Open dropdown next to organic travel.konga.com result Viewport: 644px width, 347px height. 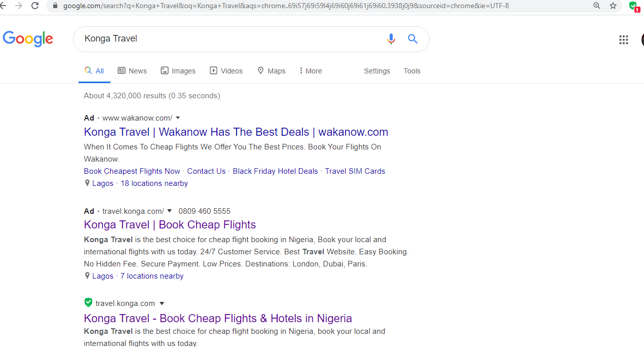(x=162, y=303)
